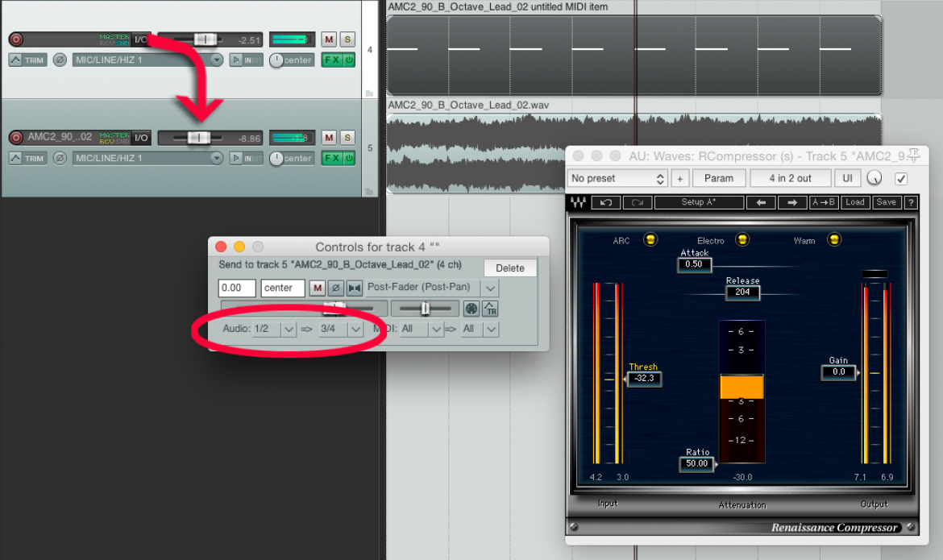Toggle the Warm character light

tap(833, 240)
